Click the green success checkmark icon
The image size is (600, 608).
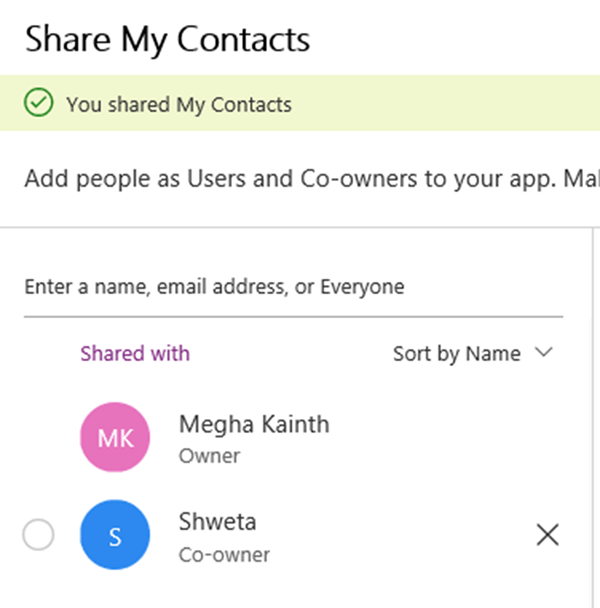(x=39, y=103)
